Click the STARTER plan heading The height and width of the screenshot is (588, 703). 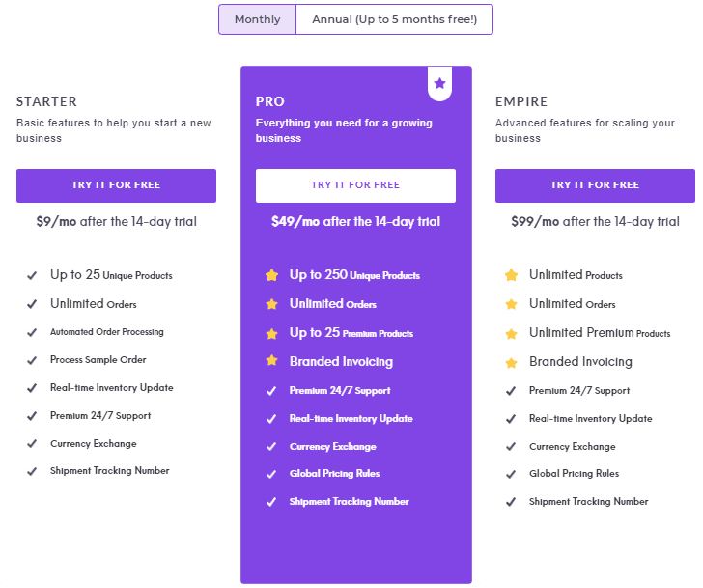click(46, 101)
